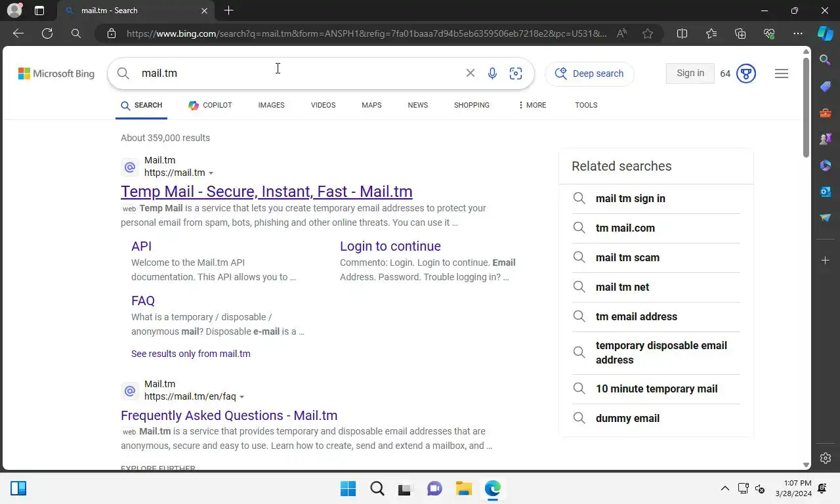Expand the mail.tm/en/faq URL dropdown arrow
This screenshot has height=504, width=840.
point(241,397)
